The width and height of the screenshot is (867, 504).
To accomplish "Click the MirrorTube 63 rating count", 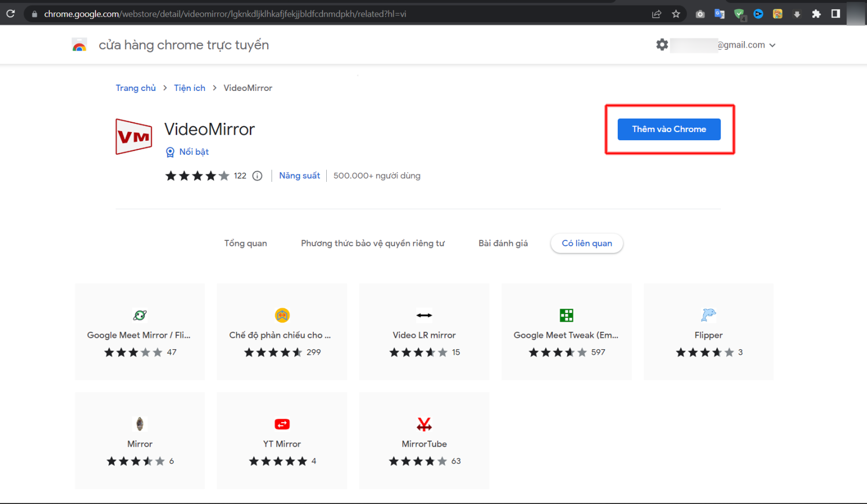I will pos(456,461).
